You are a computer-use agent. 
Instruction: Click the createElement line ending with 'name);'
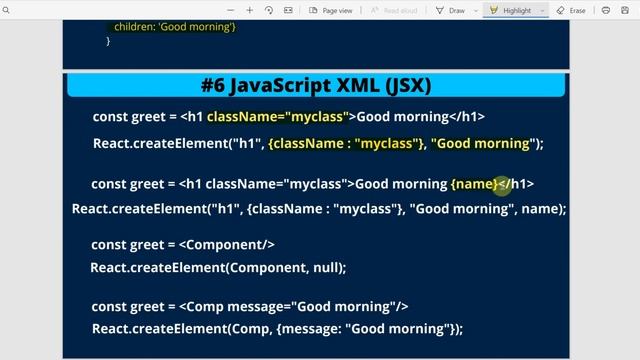click(x=319, y=209)
